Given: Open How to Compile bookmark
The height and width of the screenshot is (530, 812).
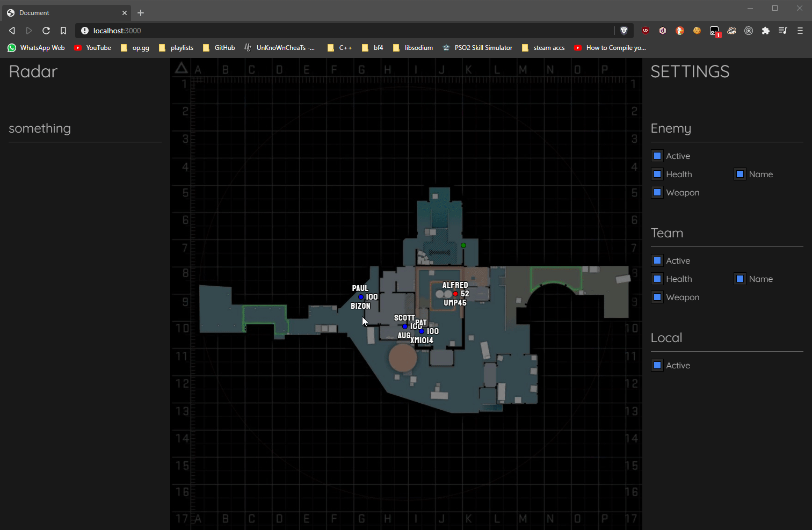Looking at the screenshot, I should (610, 48).
